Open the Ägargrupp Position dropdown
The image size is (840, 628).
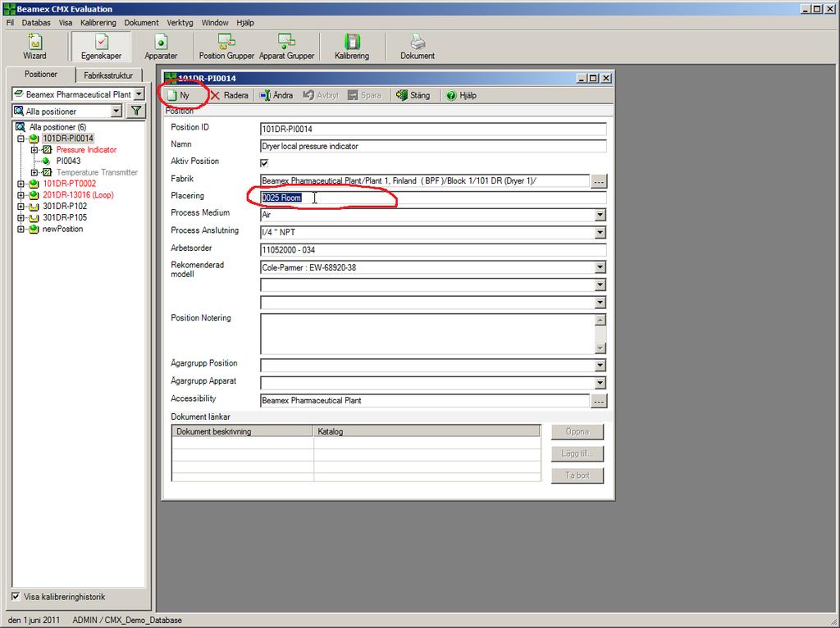600,365
